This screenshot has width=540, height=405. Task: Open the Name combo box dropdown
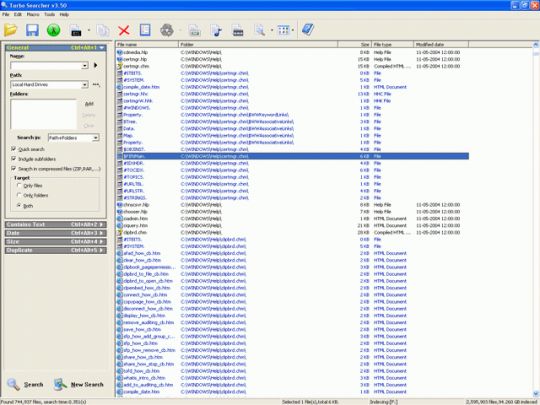tap(85, 65)
